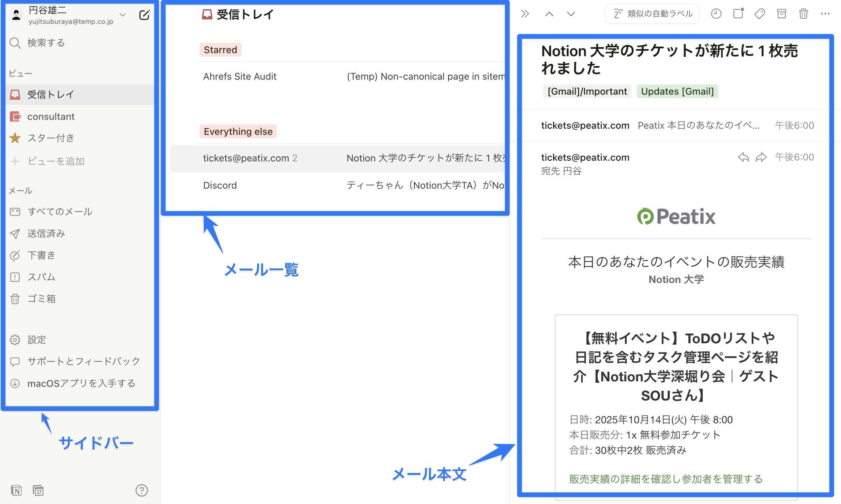Reply with the reply arrow icon
This screenshot has height=504, width=841.
pyautogui.click(x=744, y=157)
